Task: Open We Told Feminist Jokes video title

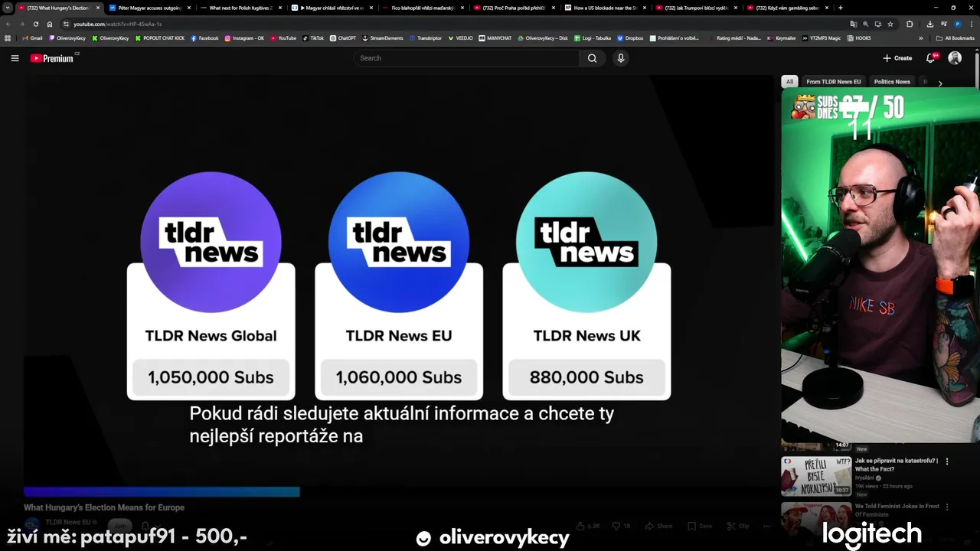Action: (897, 510)
